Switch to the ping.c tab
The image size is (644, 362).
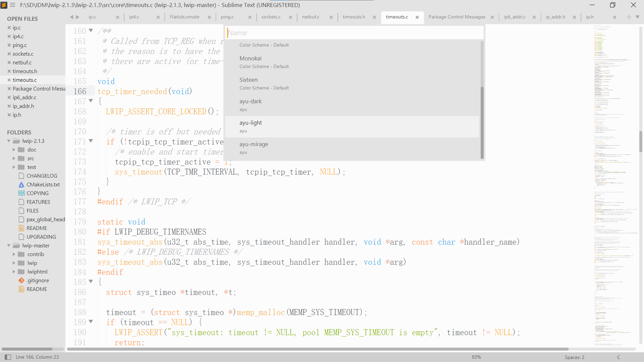click(x=227, y=17)
